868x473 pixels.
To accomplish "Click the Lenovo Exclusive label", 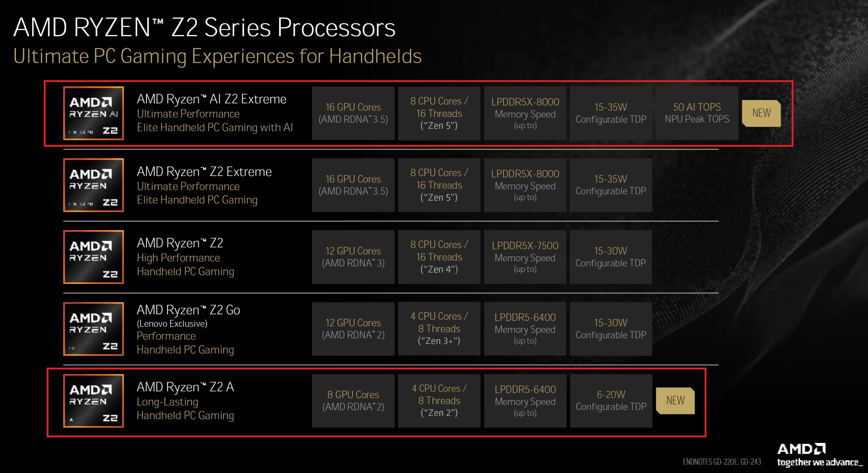I will point(172,324).
